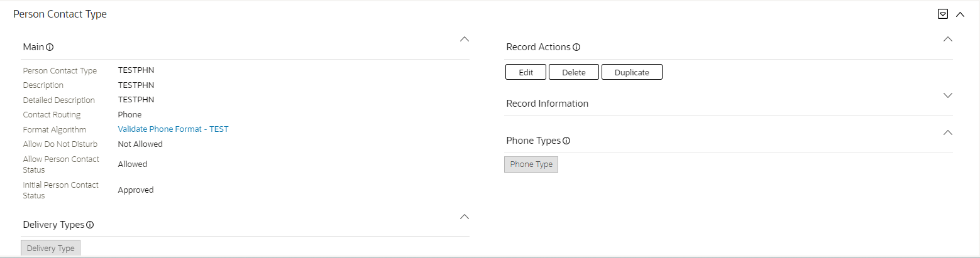Expand the Record Information section

(x=948, y=95)
